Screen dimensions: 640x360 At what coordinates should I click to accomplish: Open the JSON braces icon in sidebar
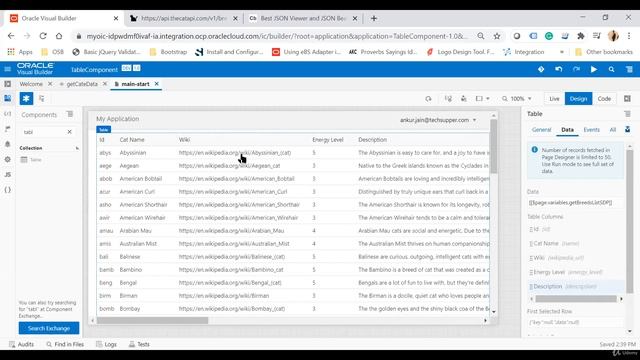(x=7, y=190)
